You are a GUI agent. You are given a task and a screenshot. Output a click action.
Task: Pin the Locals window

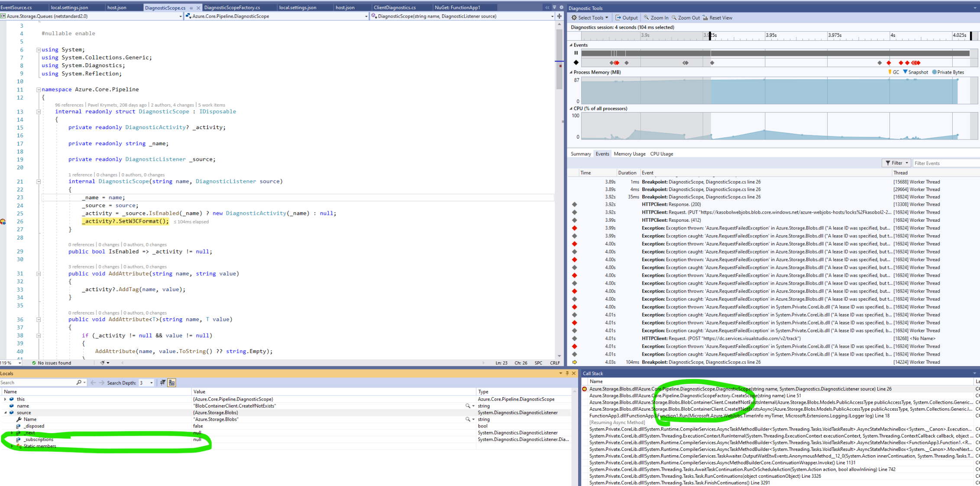[x=567, y=373]
